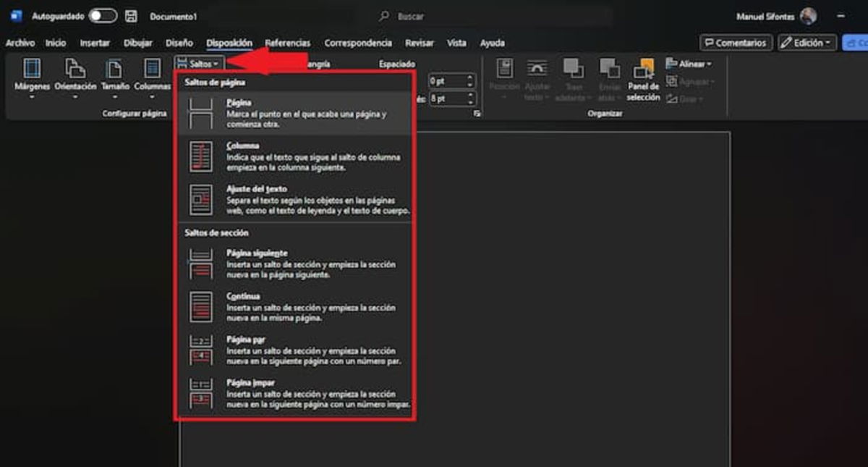
Task: Open the Orientación page orientation menu
Action: 75,77
